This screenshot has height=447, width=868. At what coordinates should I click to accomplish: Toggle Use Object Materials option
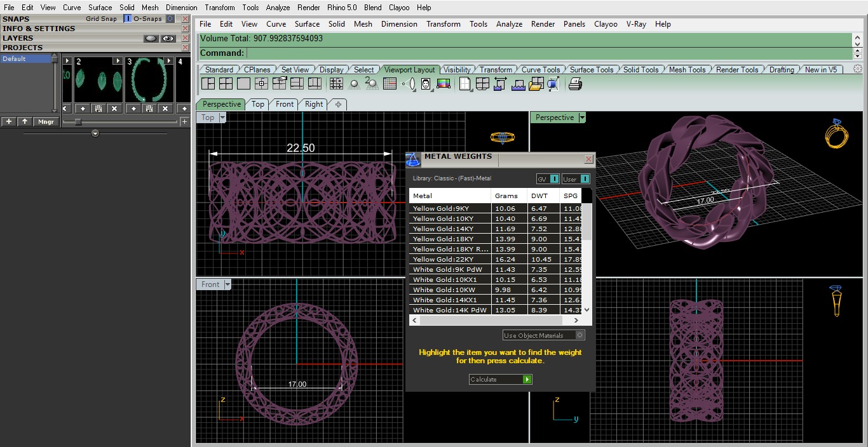coord(543,335)
